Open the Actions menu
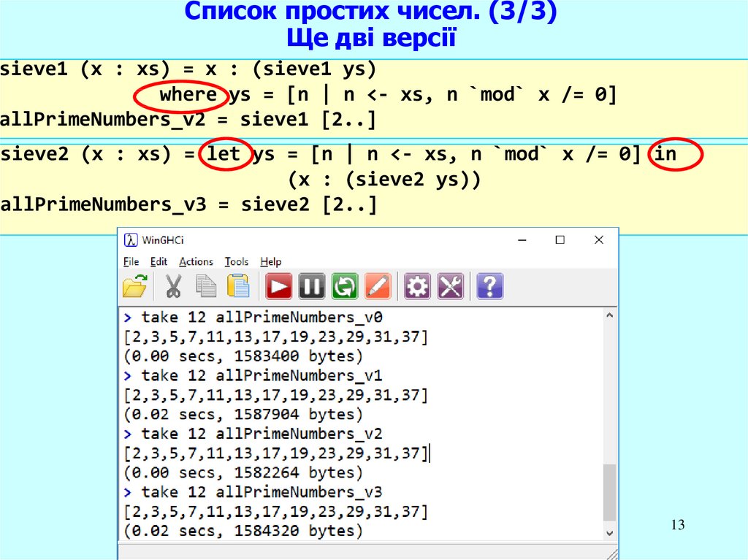 (x=196, y=261)
